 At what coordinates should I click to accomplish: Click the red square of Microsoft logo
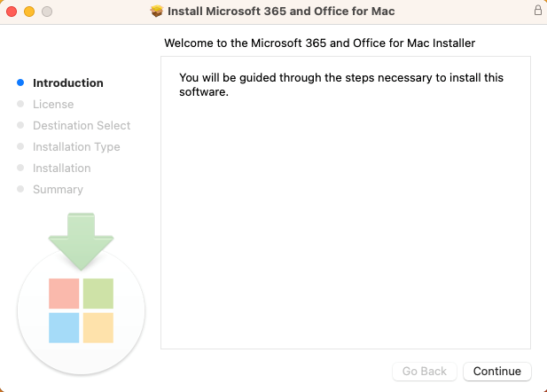point(64,294)
